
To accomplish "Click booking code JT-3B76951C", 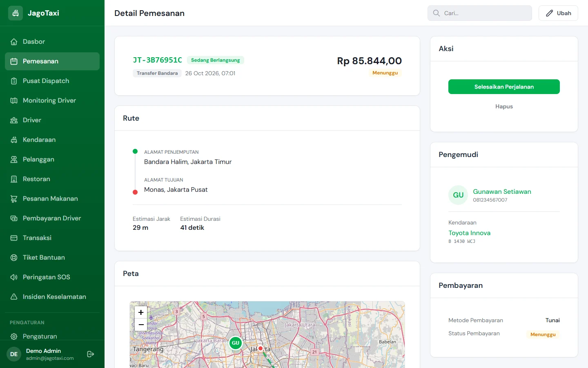I will [x=157, y=60].
